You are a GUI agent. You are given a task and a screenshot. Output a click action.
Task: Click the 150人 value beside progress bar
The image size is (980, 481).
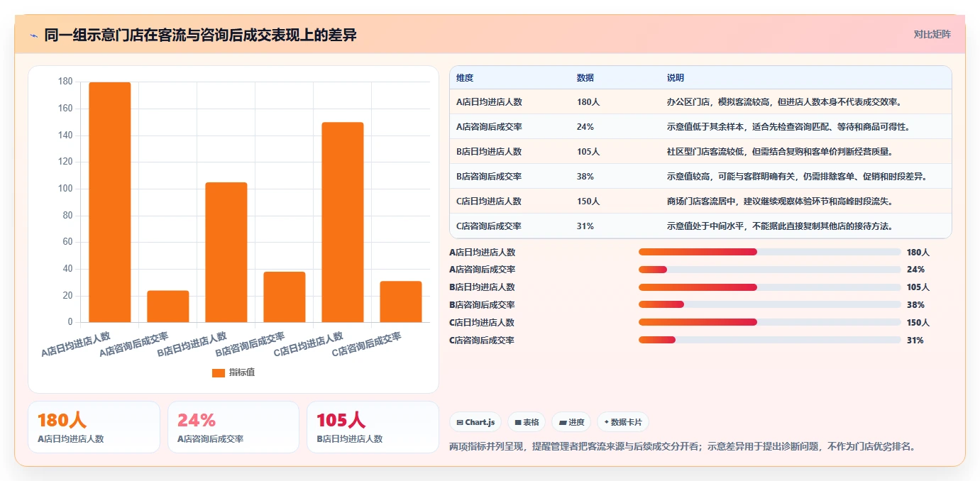click(918, 322)
